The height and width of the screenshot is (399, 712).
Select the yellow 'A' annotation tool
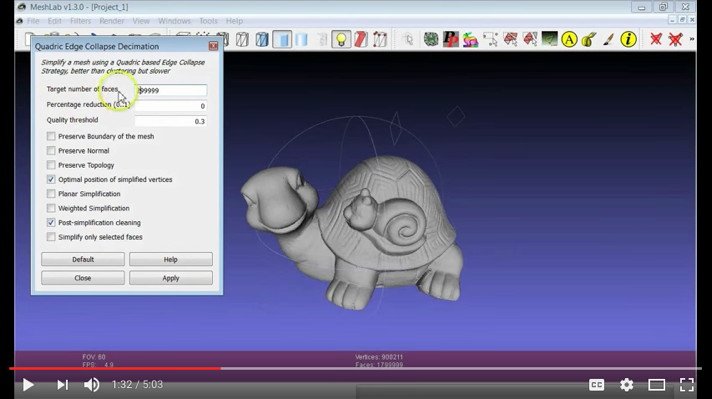pyautogui.click(x=569, y=39)
